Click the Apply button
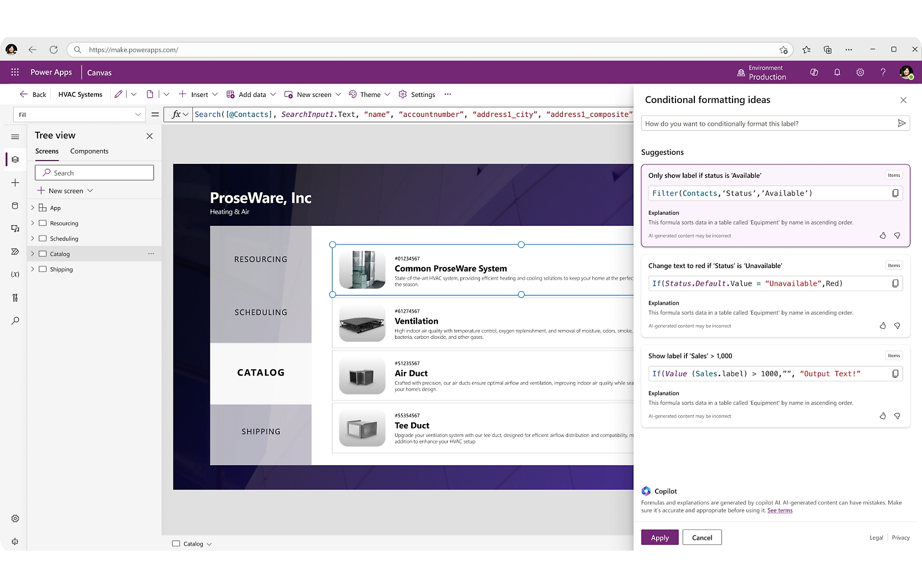This screenshot has height=588, width=922. point(660,538)
